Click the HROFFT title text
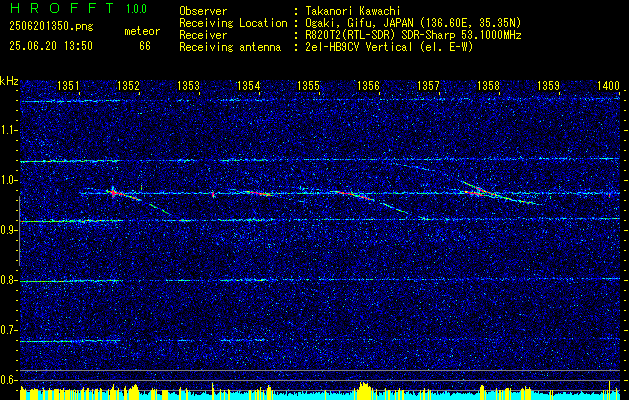Screen dimensions: 629x400 click(x=62, y=8)
